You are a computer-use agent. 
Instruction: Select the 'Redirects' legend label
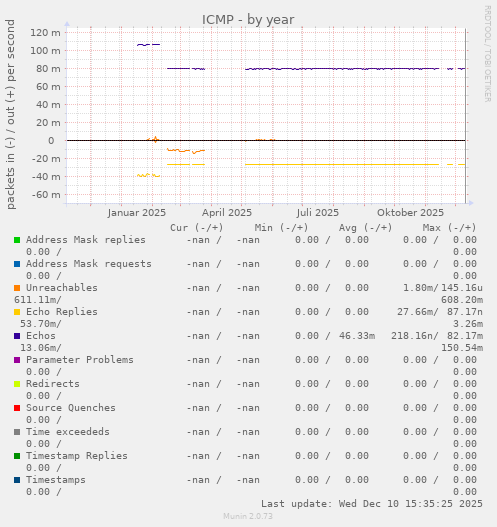53,384
